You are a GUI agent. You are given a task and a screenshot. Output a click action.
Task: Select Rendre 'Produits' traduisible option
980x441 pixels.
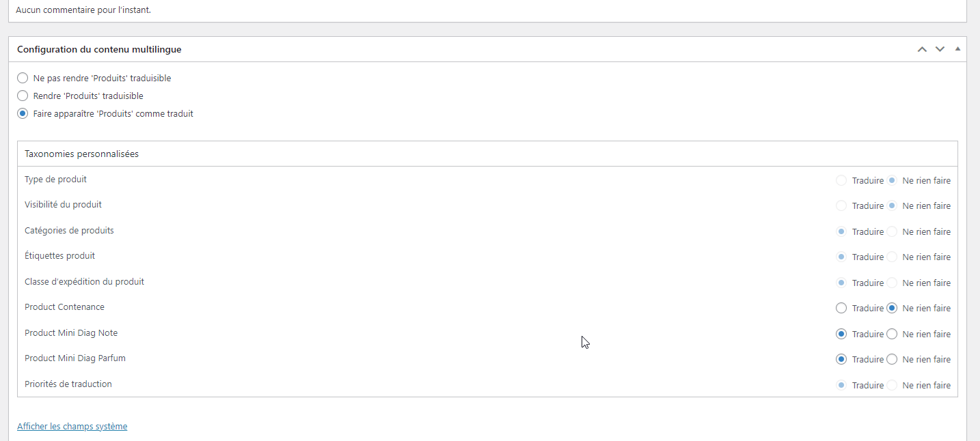coord(23,96)
